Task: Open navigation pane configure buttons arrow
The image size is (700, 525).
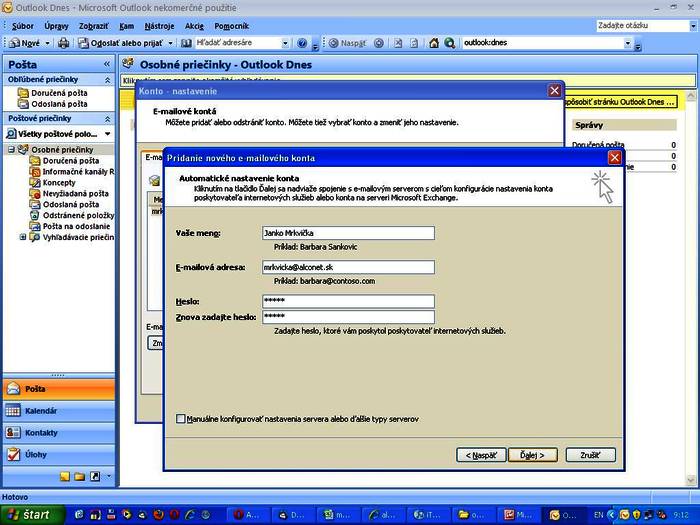Action: (108, 476)
